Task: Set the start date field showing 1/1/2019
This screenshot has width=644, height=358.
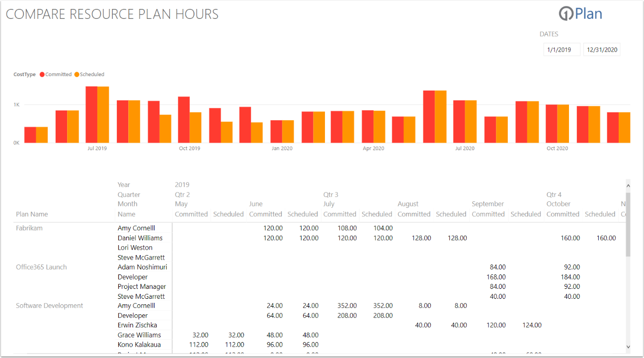Action: coord(562,50)
